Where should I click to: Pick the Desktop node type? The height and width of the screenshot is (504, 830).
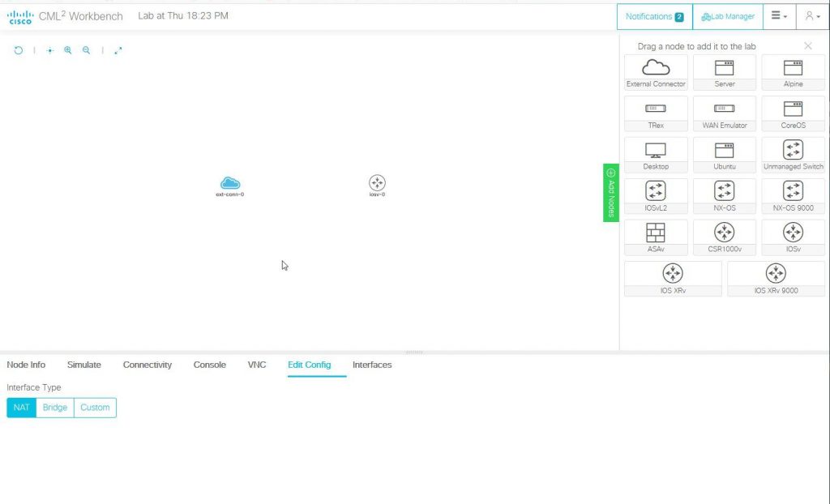pos(656,155)
